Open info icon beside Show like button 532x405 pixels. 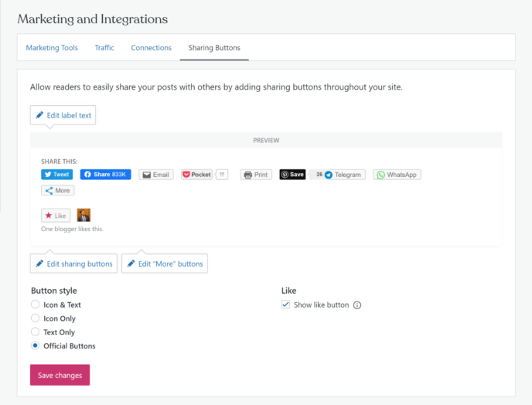pos(357,305)
